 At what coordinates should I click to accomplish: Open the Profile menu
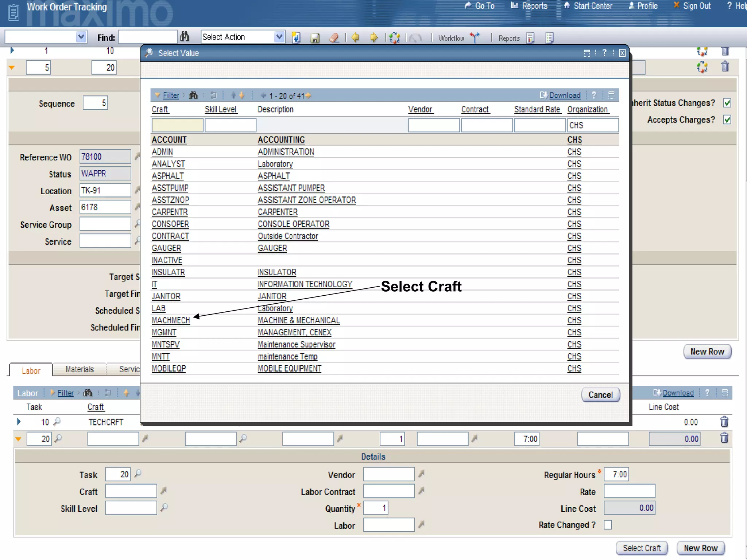coord(643,6)
